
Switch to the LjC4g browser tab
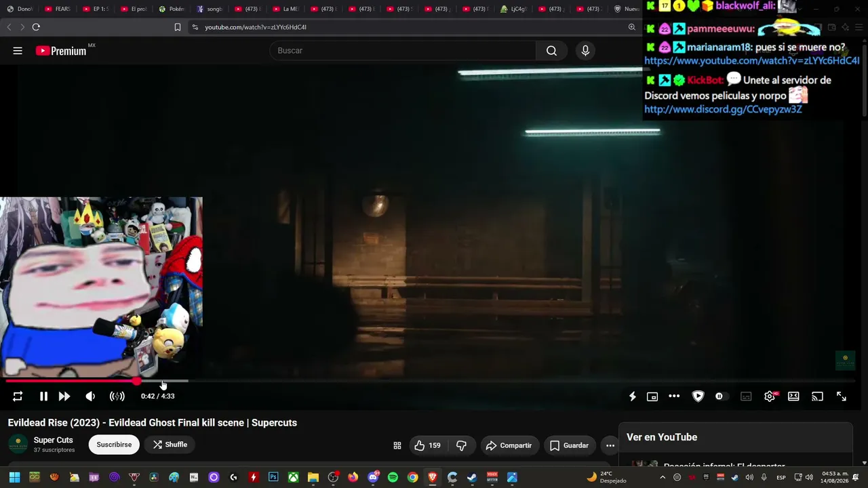pyautogui.click(x=513, y=9)
